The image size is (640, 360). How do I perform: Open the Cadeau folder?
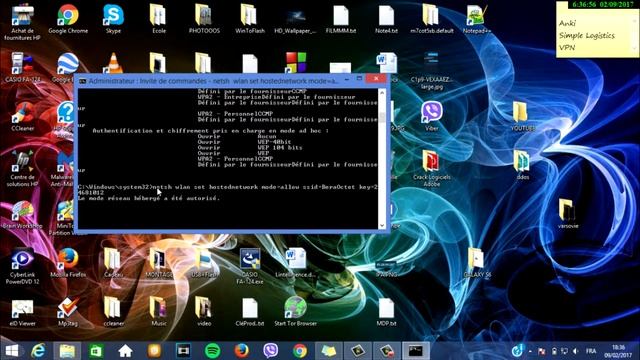pyautogui.click(x=113, y=262)
